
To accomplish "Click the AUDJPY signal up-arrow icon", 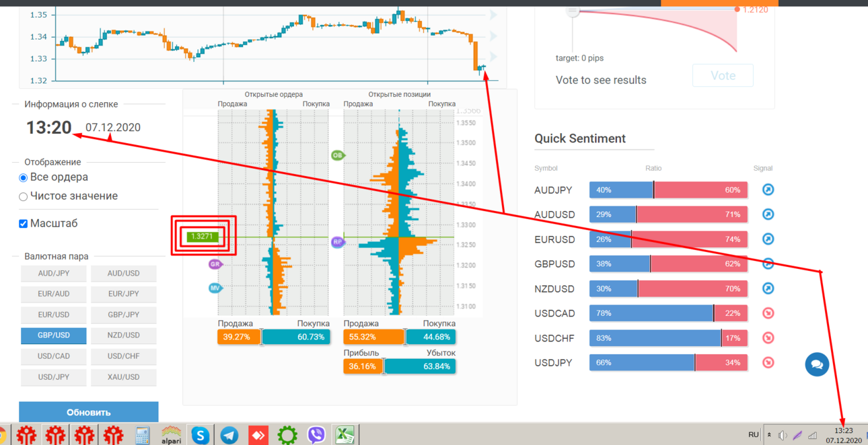I will coord(768,190).
